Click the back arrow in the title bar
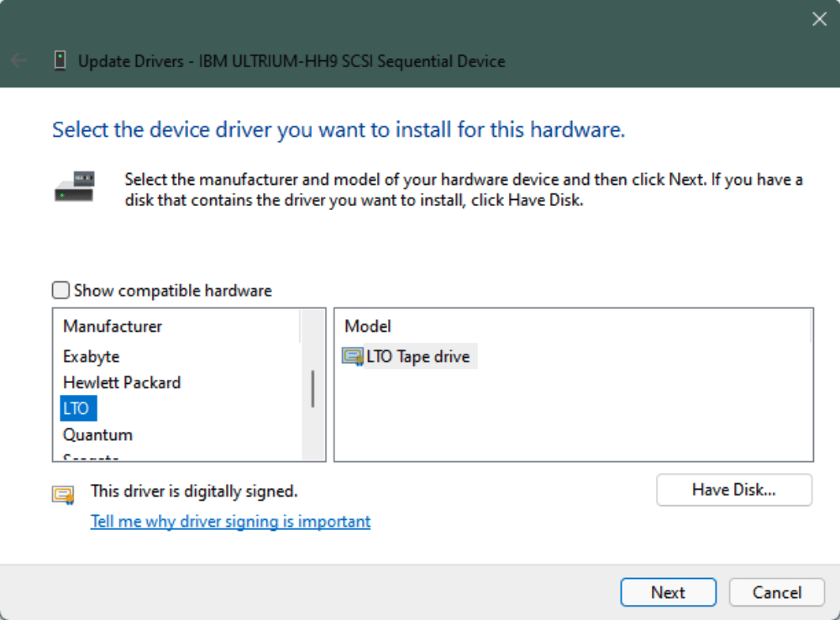 coord(18,60)
